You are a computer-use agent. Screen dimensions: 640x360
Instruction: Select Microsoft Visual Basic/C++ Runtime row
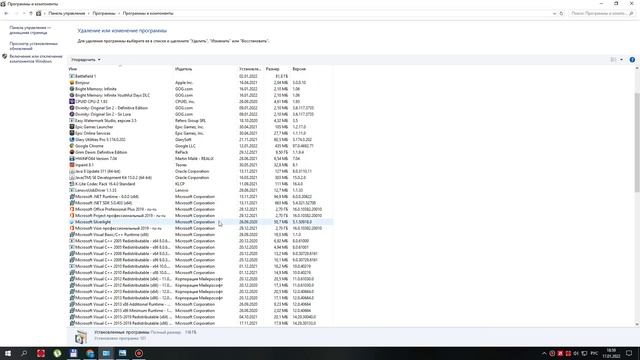[x=200, y=235]
